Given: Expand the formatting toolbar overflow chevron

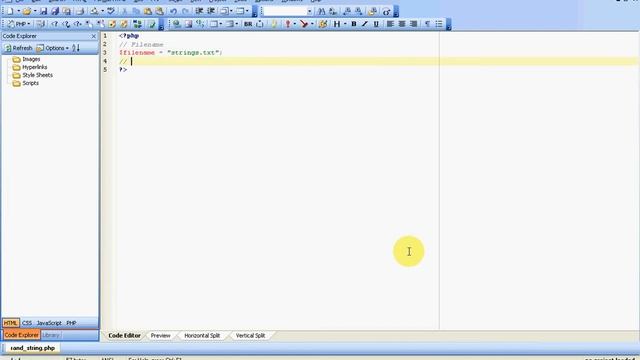Looking at the screenshot, I should tap(449, 24).
